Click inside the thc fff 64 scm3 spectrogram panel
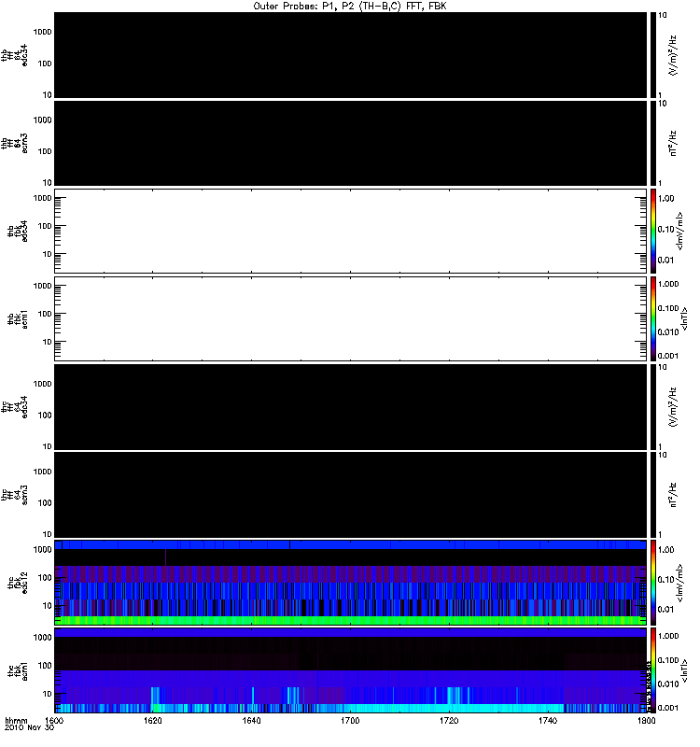 tap(350, 495)
